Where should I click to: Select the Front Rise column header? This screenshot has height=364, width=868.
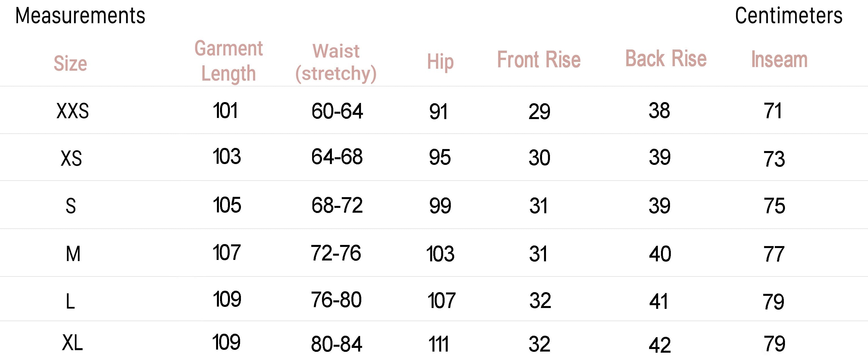point(539,60)
